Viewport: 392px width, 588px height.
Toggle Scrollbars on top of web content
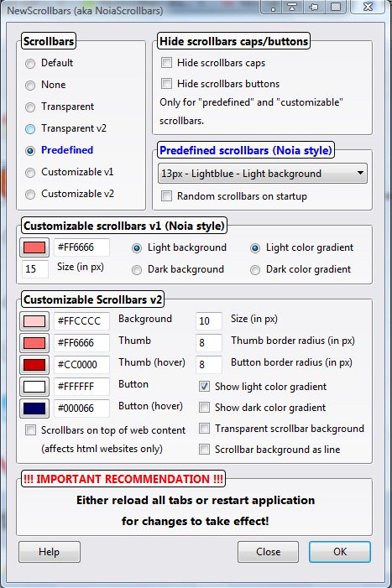coord(30,429)
